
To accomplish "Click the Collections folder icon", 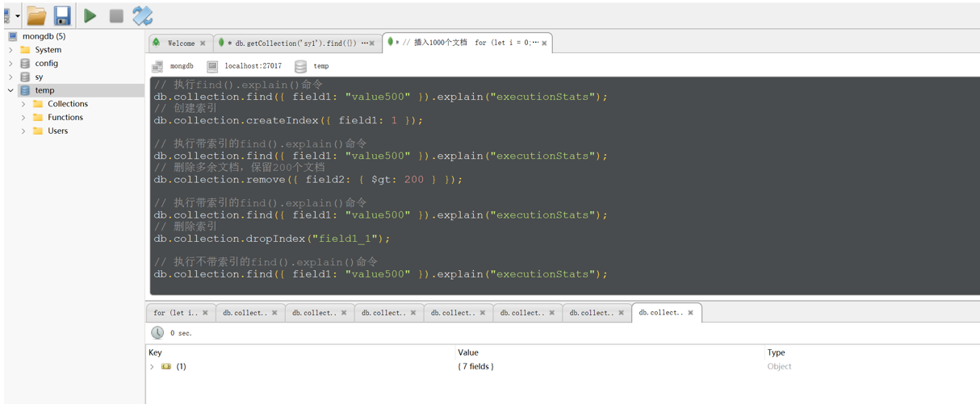I will [x=38, y=104].
